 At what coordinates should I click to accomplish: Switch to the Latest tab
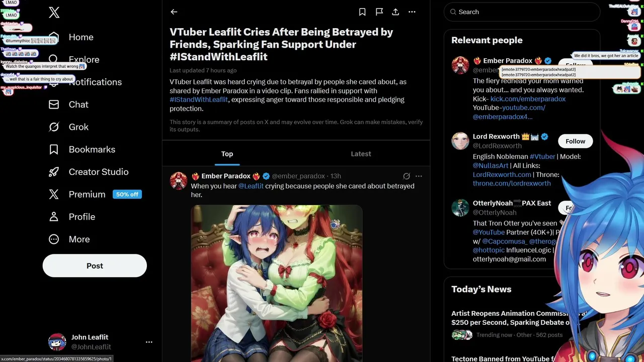tap(361, 154)
